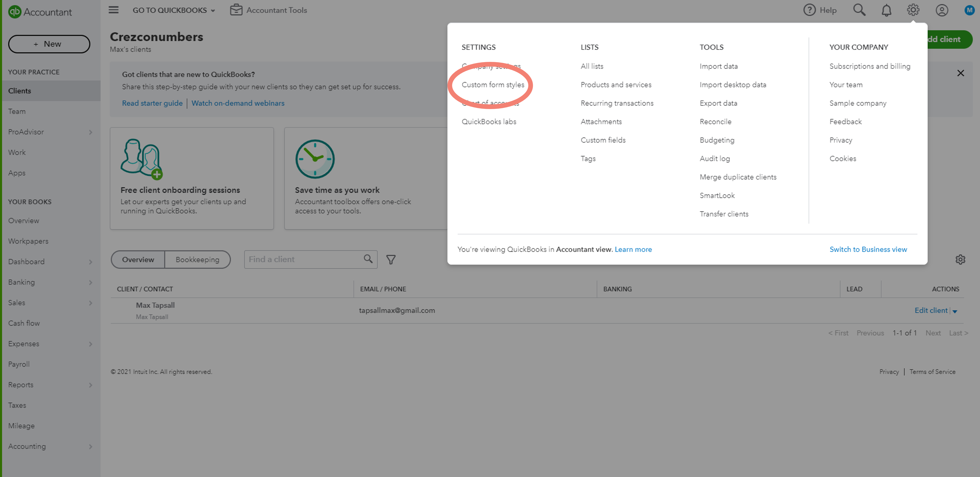The width and height of the screenshot is (980, 477).
Task: Expand the GO TO QUICKBOOKS dropdown
Action: tap(174, 10)
